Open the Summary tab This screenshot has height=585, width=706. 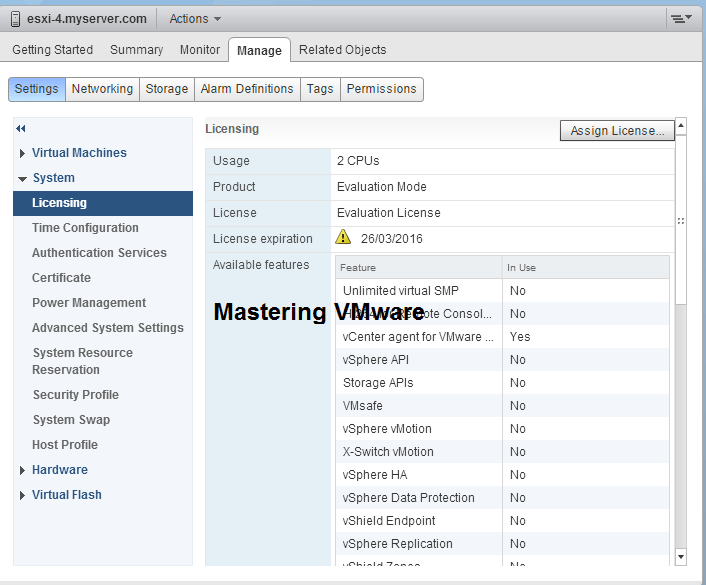tap(136, 50)
